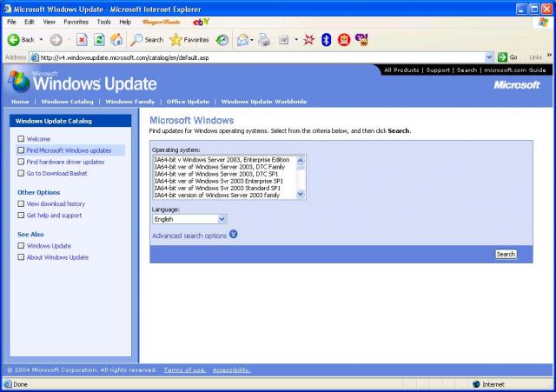Viewport: 556px width, 392px height.
Task: Open All Products link in top bar
Action: coord(401,70)
